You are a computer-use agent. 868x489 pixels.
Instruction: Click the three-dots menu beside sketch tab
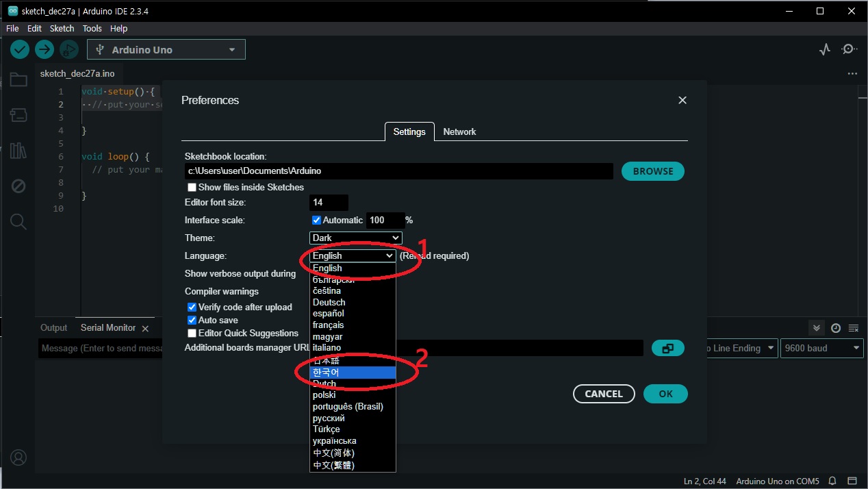(x=852, y=73)
